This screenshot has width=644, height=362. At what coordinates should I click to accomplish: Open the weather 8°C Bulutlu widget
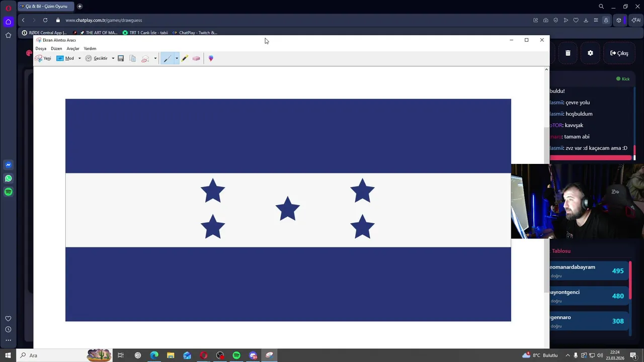[x=540, y=355]
